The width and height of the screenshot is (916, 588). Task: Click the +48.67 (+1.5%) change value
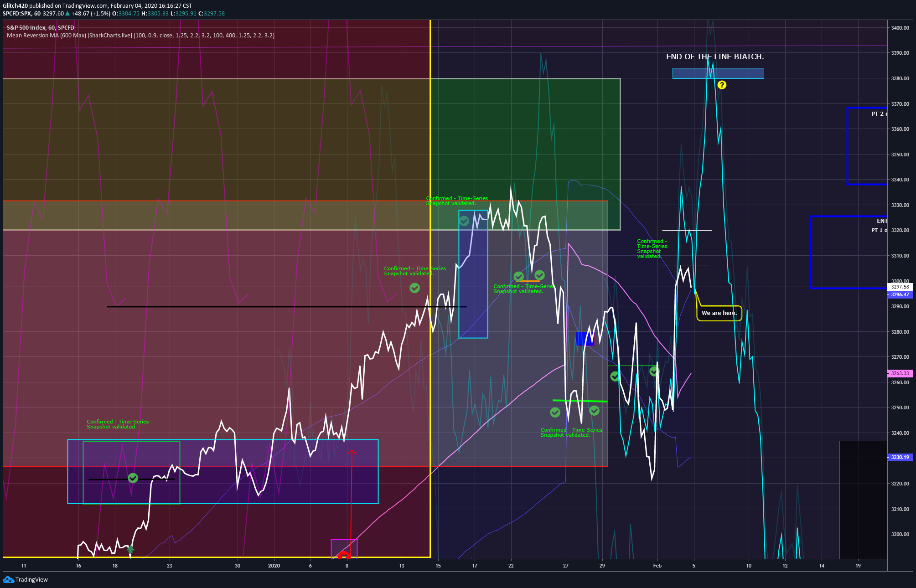pos(91,13)
